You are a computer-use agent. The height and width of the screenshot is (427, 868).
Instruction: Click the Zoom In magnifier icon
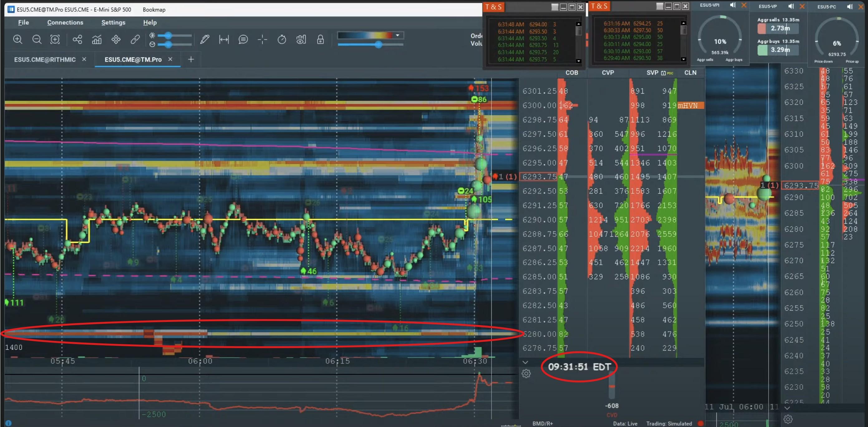(17, 39)
